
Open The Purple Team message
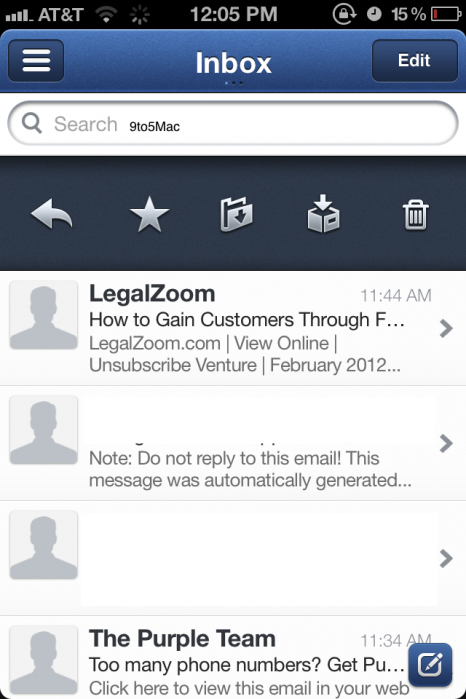233,658
